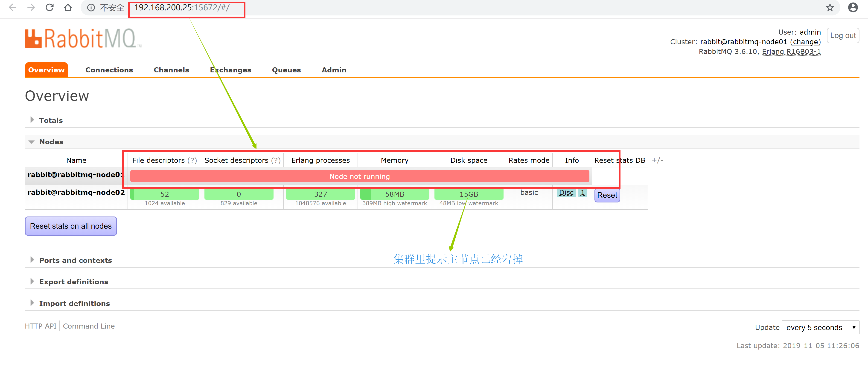The height and width of the screenshot is (365, 868).
Task: Open the browser user profile icon
Action: tap(853, 7)
